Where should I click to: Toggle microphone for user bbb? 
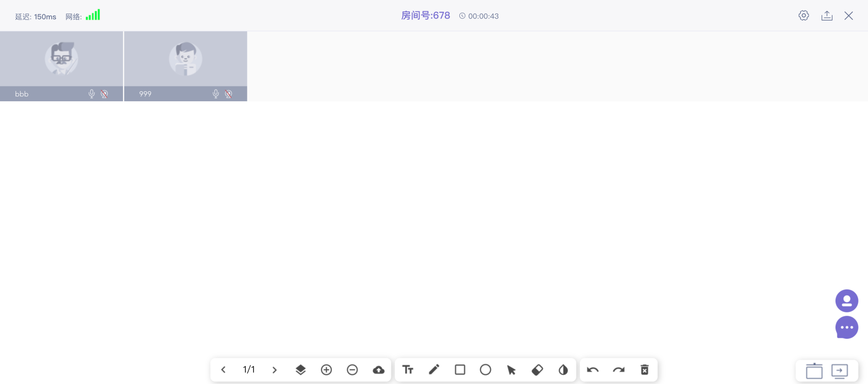click(x=92, y=94)
